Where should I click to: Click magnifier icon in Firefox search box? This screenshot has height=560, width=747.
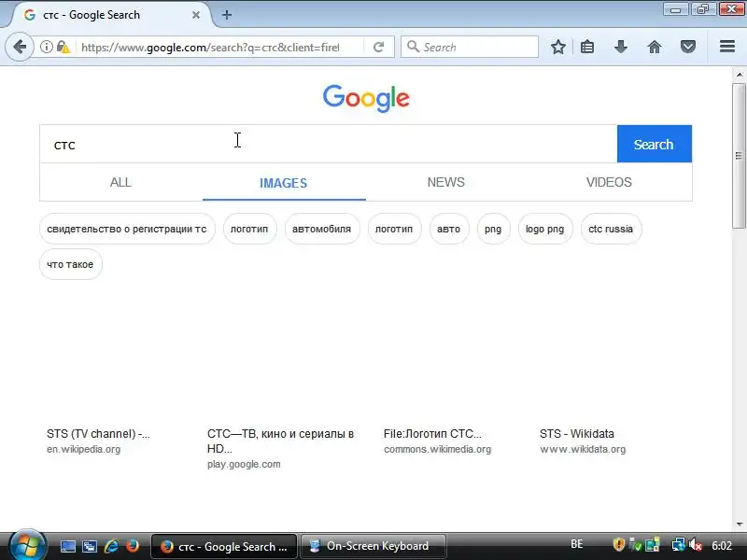[413, 47]
